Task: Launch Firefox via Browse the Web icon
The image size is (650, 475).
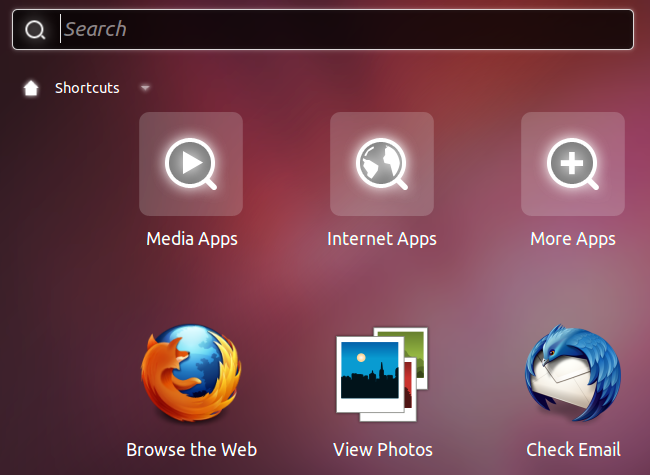Action: pyautogui.click(x=191, y=373)
